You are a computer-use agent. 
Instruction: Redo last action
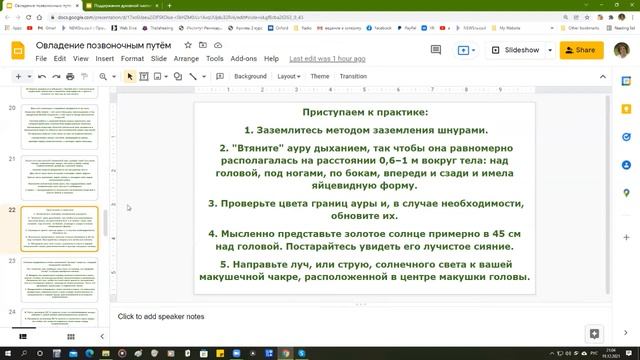(56, 76)
